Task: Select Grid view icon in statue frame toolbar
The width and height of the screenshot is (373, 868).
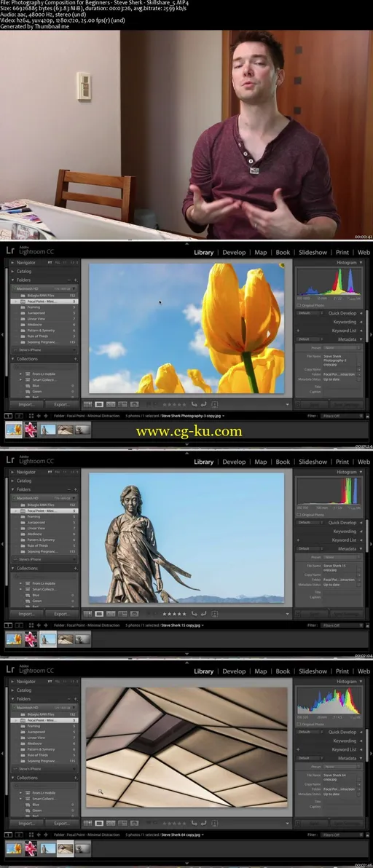Action: click(x=87, y=614)
